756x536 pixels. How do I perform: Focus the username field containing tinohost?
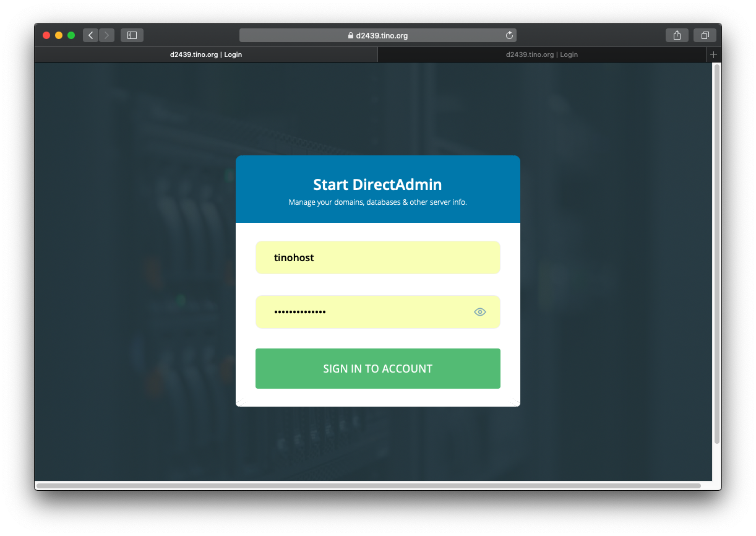378,257
